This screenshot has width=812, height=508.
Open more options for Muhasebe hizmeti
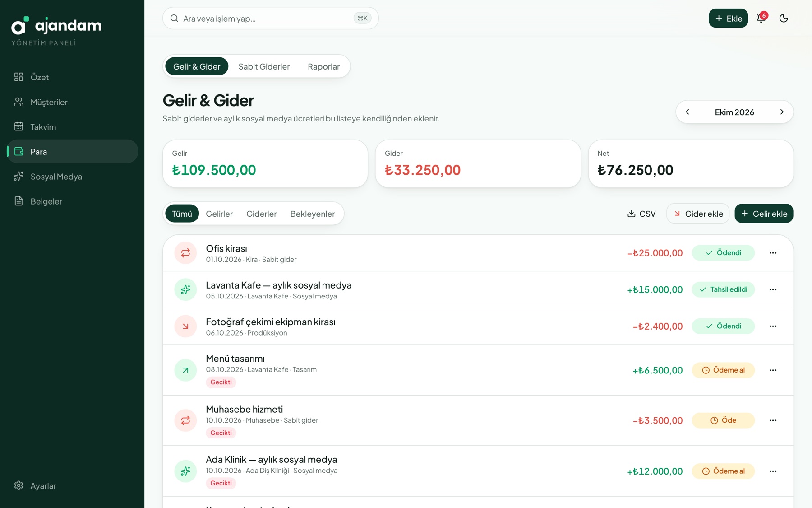[773, 420]
